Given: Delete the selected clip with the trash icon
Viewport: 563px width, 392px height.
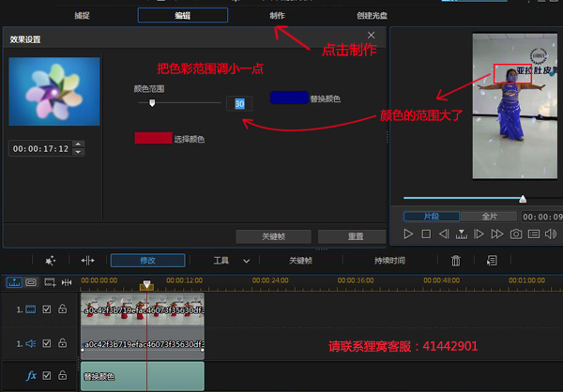Looking at the screenshot, I should click(x=456, y=261).
